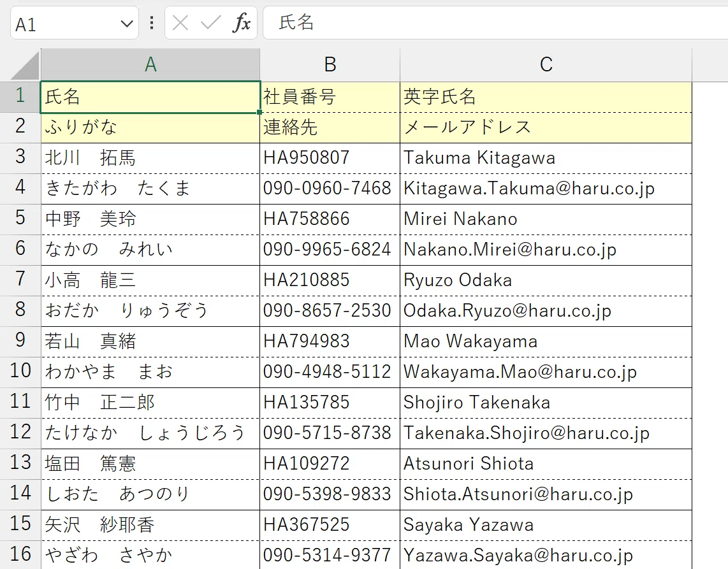Image resolution: width=728 pixels, height=569 pixels.
Task: Select phone number 090-0960-7468
Action: (330, 189)
